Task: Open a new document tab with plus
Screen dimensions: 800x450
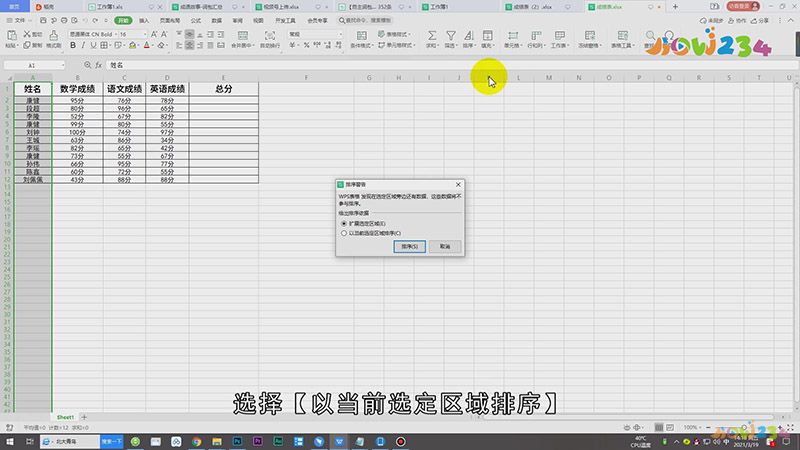Action: pos(675,7)
